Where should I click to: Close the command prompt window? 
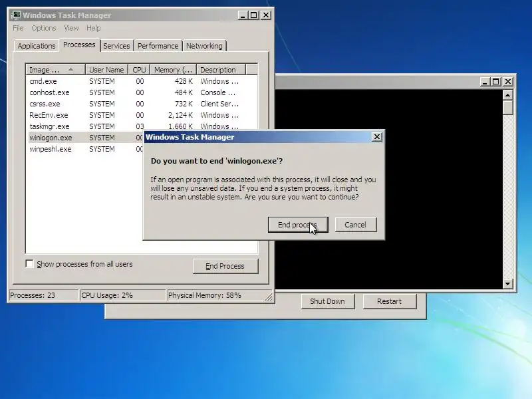[508, 82]
